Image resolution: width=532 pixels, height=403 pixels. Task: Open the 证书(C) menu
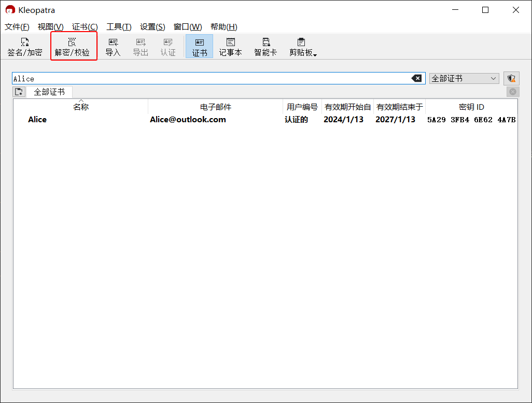click(85, 27)
